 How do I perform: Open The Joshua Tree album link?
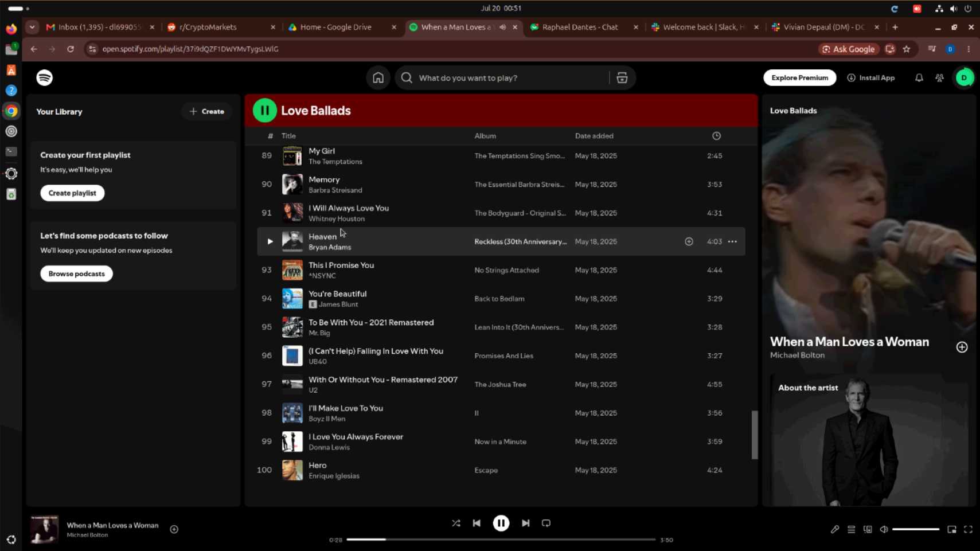[x=500, y=385]
